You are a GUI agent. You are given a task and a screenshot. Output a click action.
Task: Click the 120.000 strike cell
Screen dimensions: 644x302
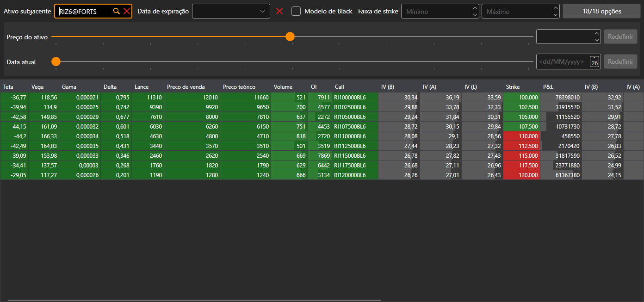pos(522,175)
